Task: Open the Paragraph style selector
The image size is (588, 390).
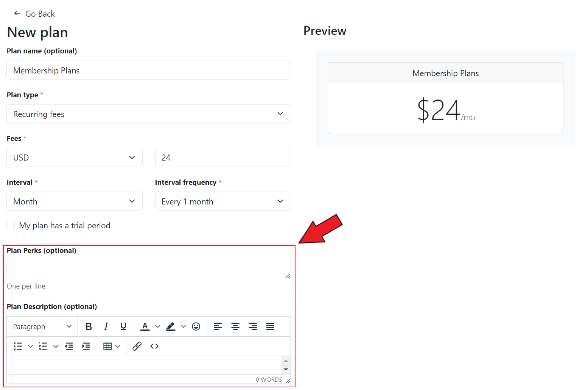Action: pyautogui.click(x=42, y=326)
